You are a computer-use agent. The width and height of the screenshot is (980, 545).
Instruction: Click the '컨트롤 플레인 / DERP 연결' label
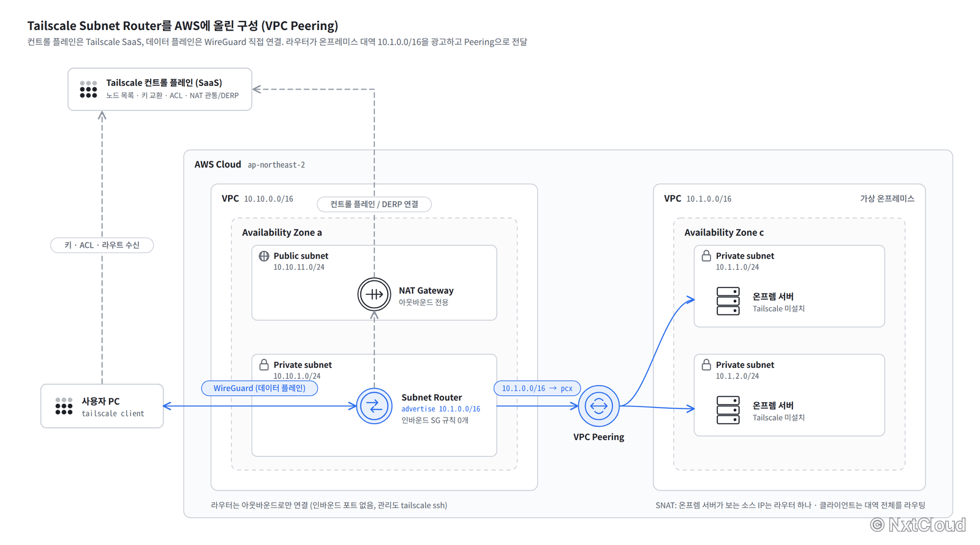374,204
